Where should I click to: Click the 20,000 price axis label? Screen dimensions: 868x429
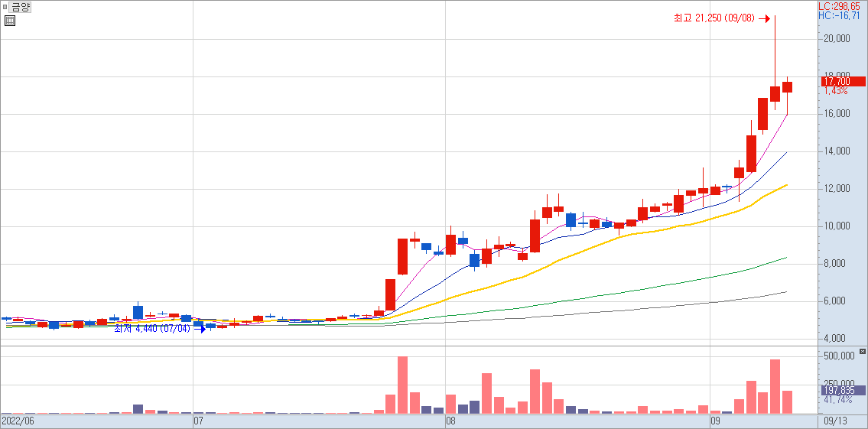coord(837,39)
